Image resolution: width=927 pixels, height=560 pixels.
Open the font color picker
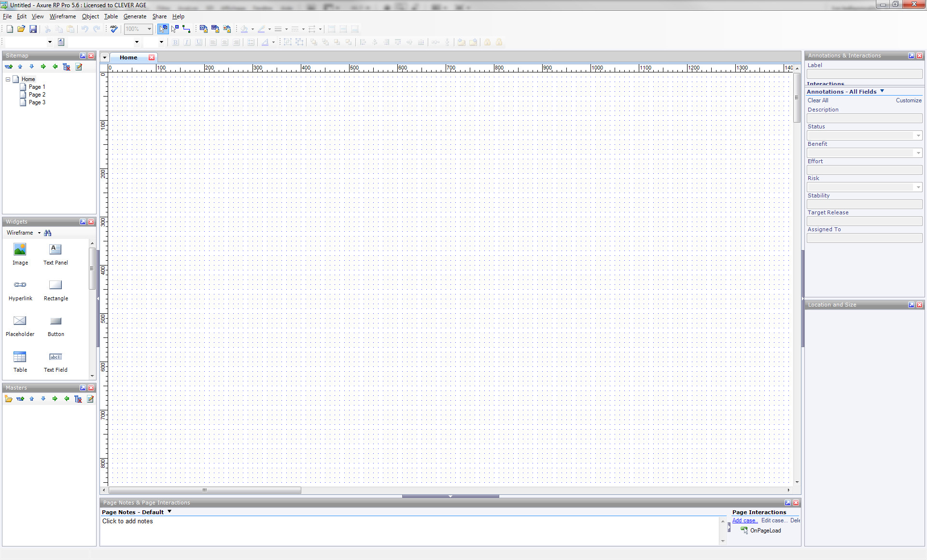[x=274, y=42]
